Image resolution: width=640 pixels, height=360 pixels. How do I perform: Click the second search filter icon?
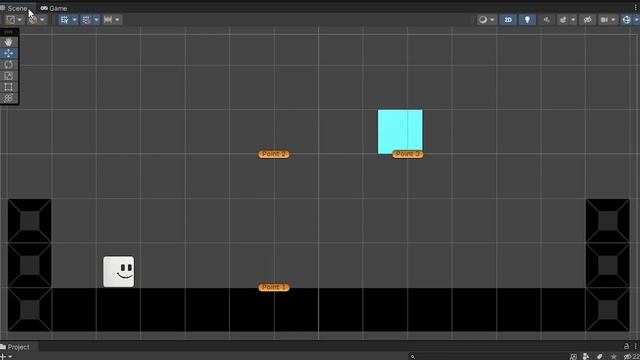point(586,357)
